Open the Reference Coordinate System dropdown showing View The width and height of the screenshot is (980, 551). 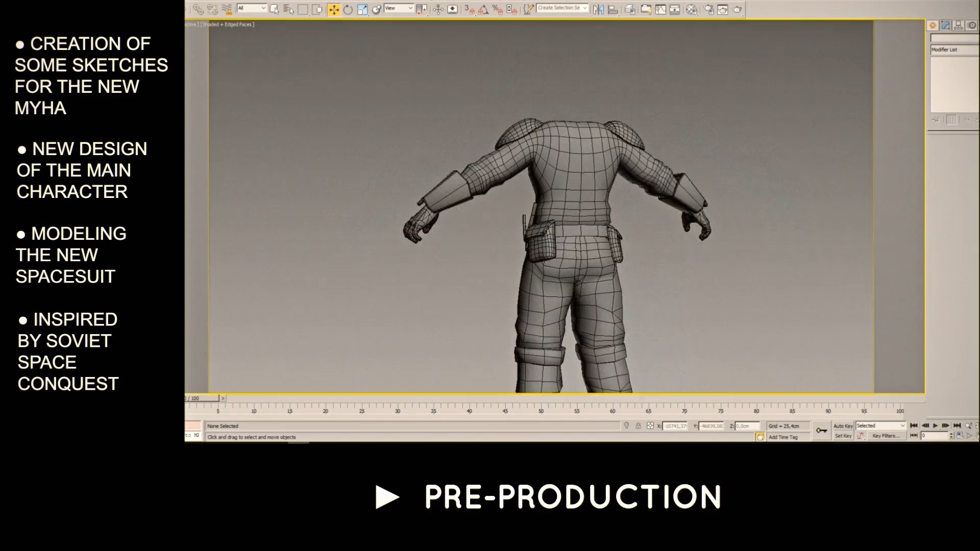pyautogui.click(x=399, y=8)
